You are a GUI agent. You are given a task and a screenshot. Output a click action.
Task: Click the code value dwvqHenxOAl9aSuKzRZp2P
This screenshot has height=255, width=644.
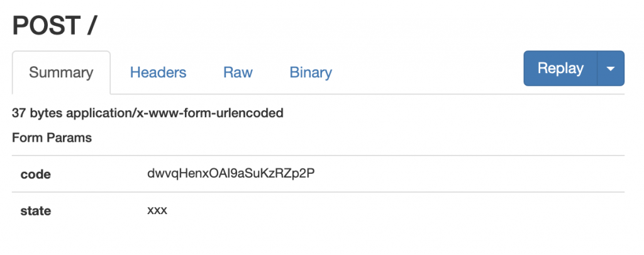[x=230, y=173]
